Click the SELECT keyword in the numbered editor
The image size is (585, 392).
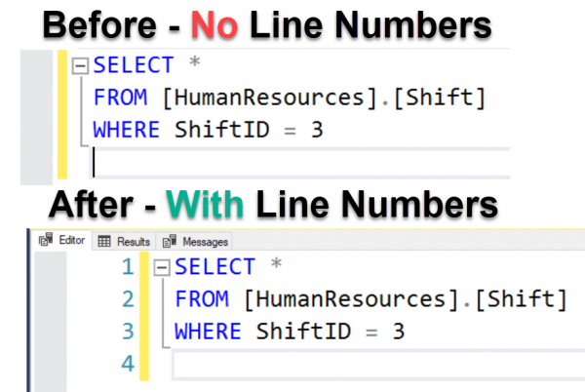pos(215,268)
